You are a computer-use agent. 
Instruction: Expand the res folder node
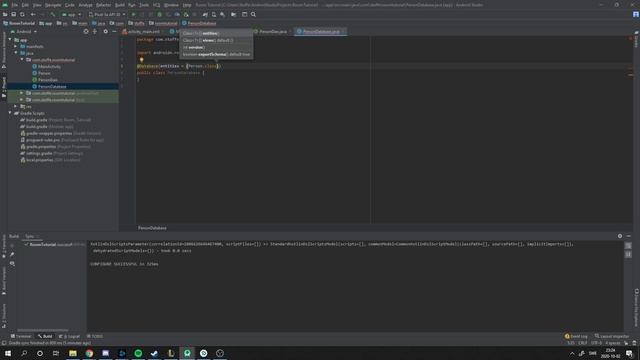16,107
